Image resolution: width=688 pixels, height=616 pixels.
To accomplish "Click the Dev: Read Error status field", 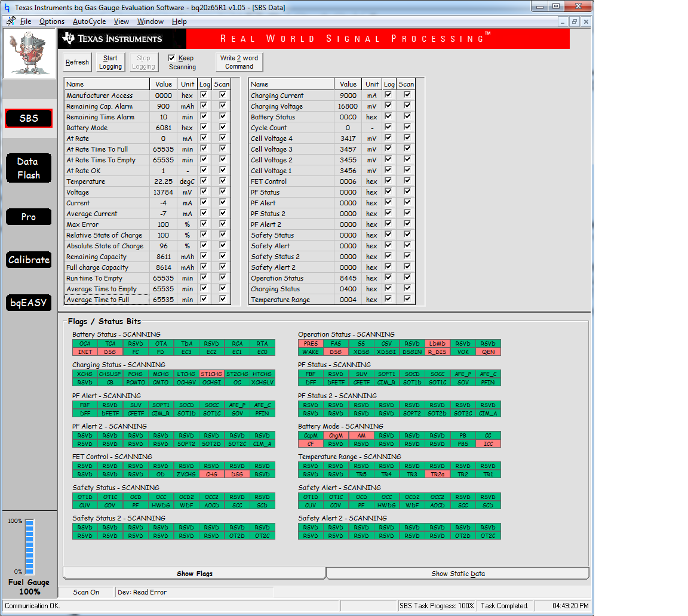I will 194,592.
